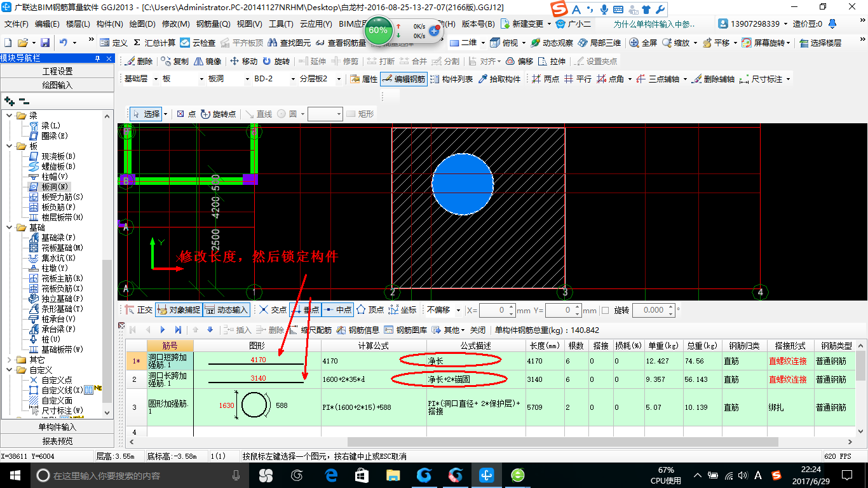Click 报表预览 button
Screen dimensions: 868x488
(57, 441)
